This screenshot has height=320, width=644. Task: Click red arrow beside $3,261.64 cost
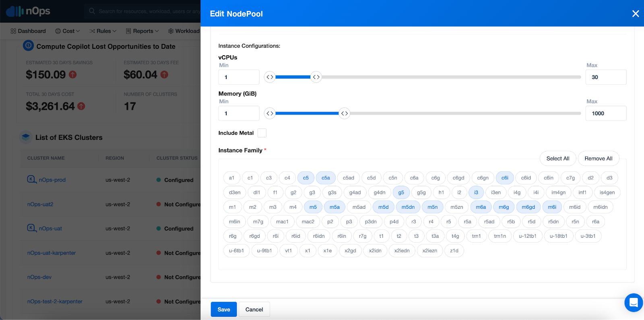(x=81, y=106)
